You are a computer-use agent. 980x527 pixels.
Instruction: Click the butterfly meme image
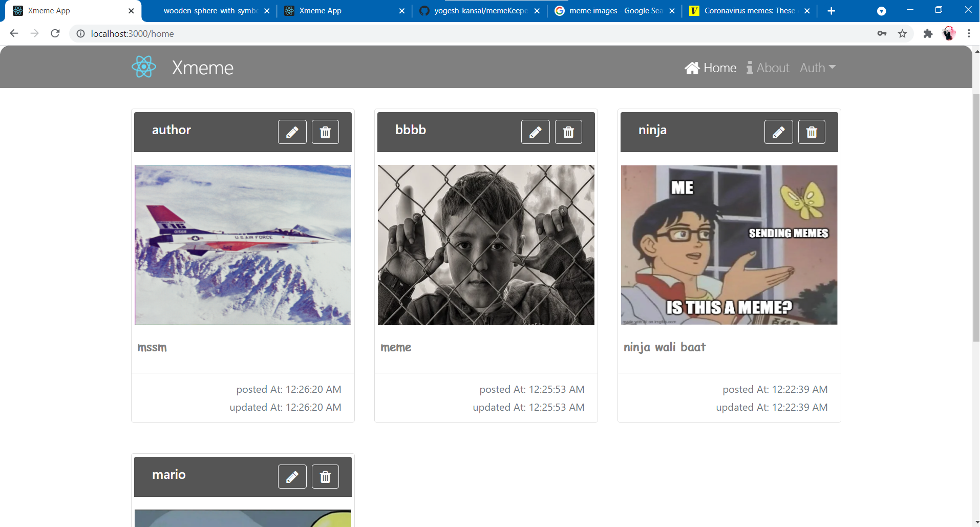(729, 245)
